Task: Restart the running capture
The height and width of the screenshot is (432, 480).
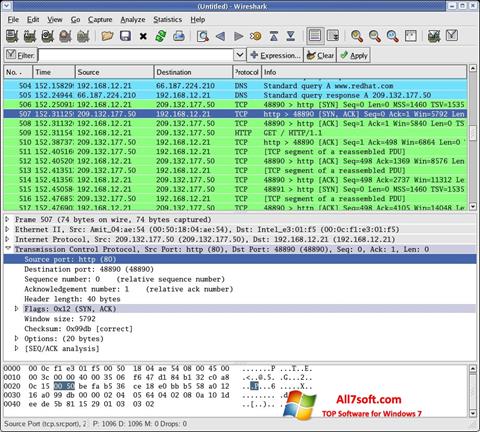Action: pyautogui.click(x=83, y=36)
